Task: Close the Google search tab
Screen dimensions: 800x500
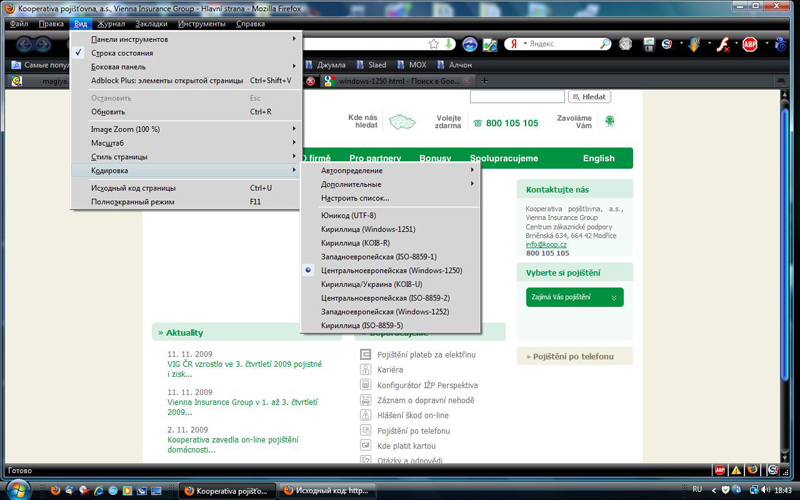Action: [466, 81]
